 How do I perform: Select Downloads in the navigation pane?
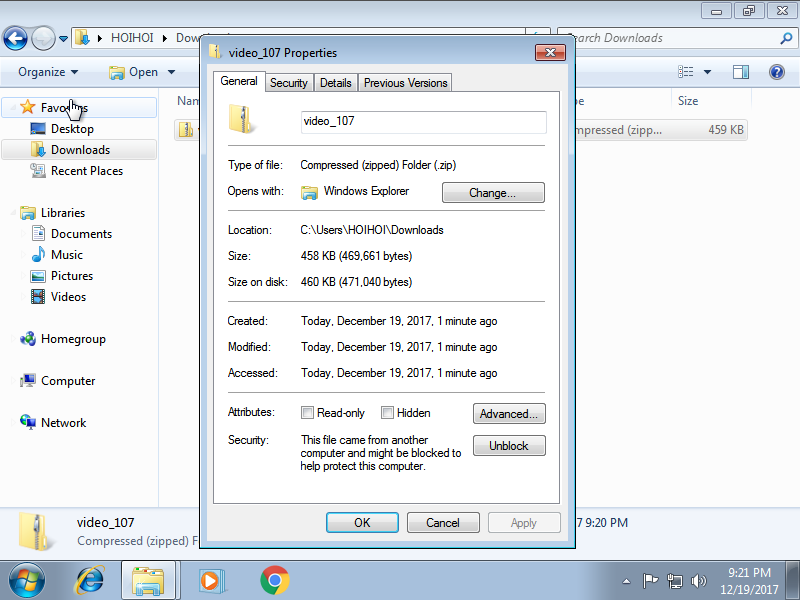point(79,149)
